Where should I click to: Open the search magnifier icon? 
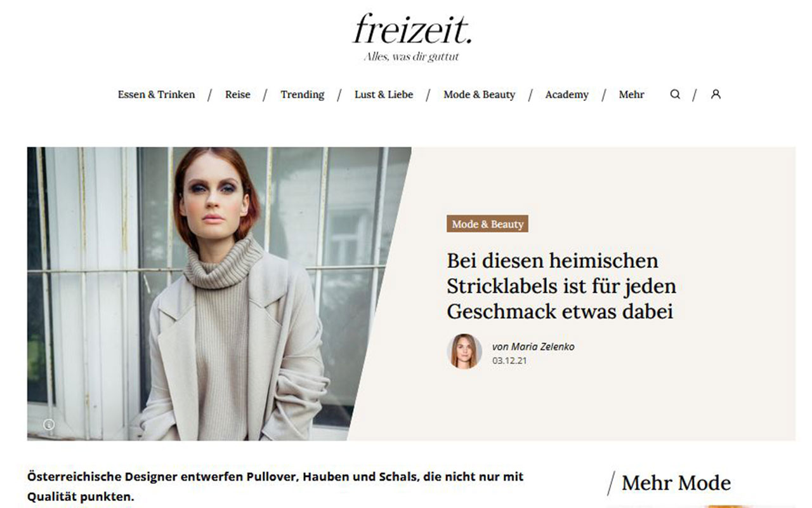(x=675, y=94)
